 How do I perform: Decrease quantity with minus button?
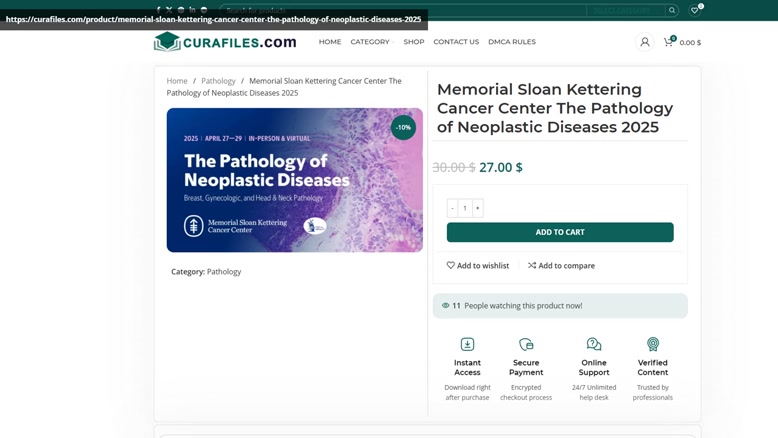pyautogui.click(x=453, y=208)
